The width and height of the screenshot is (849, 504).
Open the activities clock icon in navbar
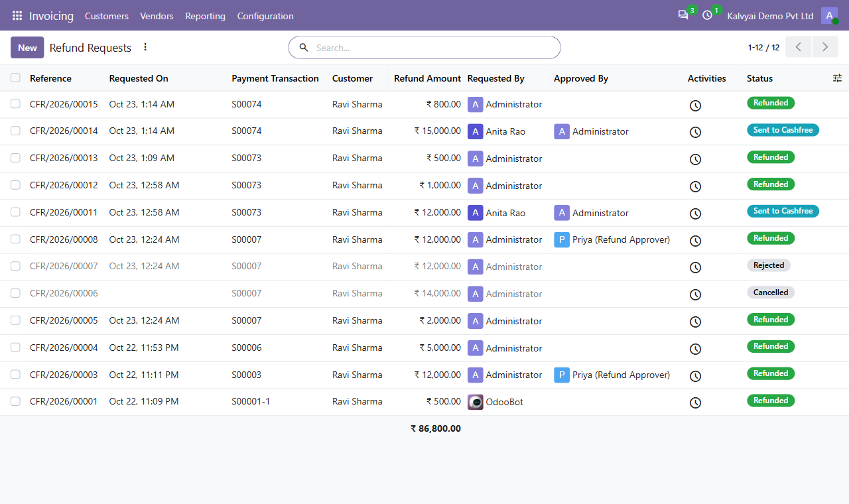[x=707, y=15]
